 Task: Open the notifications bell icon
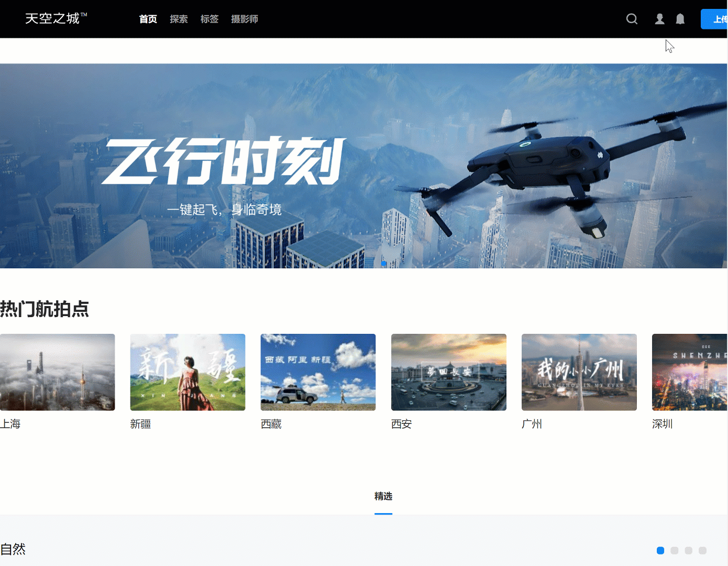(x=680, y=19)
